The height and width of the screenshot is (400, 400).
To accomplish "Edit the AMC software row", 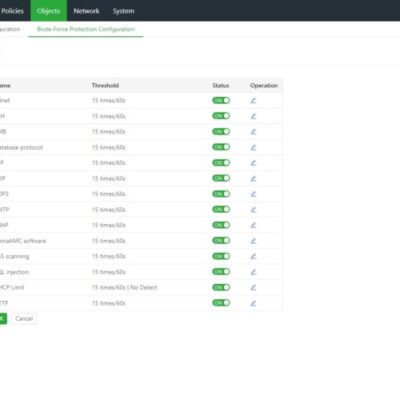I will (x=253, y=241).
